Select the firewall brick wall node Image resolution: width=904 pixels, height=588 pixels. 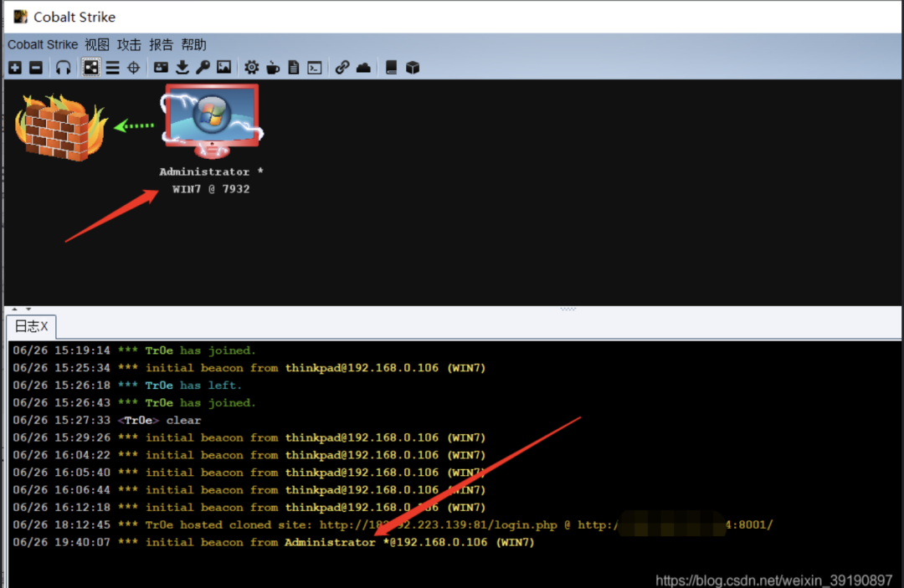(x=60, y=126)
